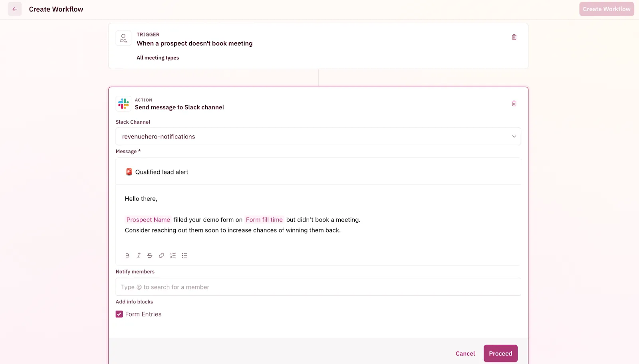Viewport: 639px width, 364px height.
Task: Select the 'When a prospect doesn't book meeting' trigger
Action: 194,44
